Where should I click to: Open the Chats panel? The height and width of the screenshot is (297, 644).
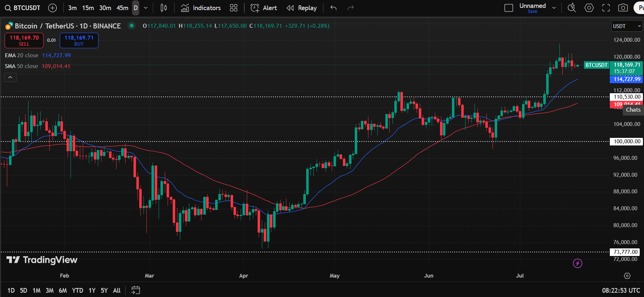633,110
